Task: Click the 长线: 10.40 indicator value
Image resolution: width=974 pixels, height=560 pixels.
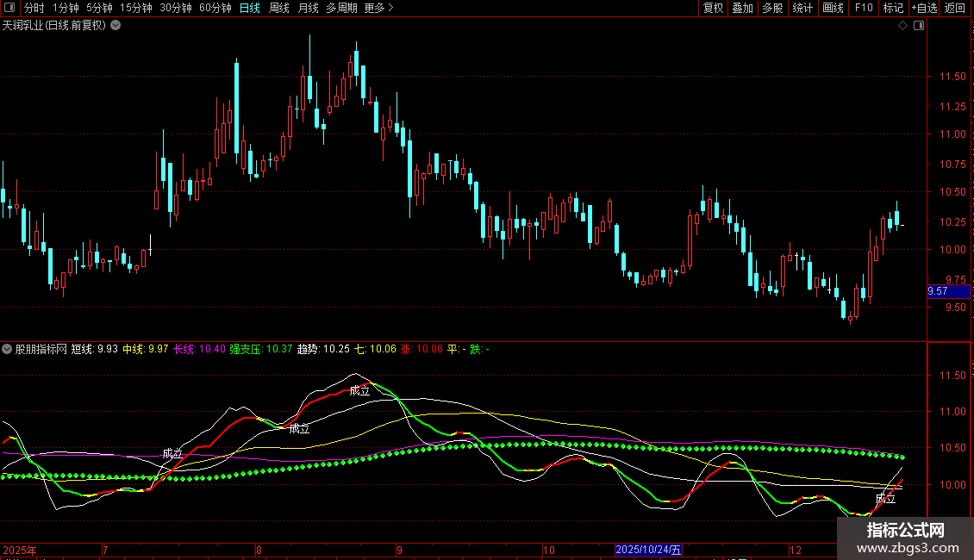Action: (199, 349)
